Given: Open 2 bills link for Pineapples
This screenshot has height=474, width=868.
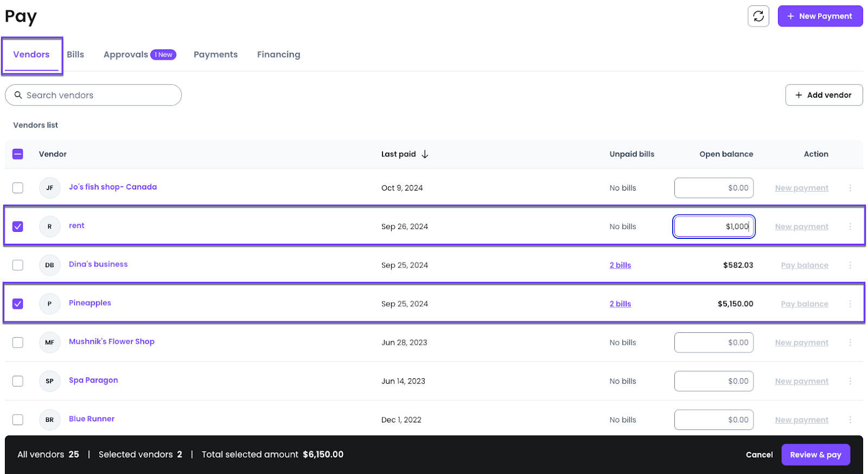Looking at the screenshot, I should [x=620, y=304].
